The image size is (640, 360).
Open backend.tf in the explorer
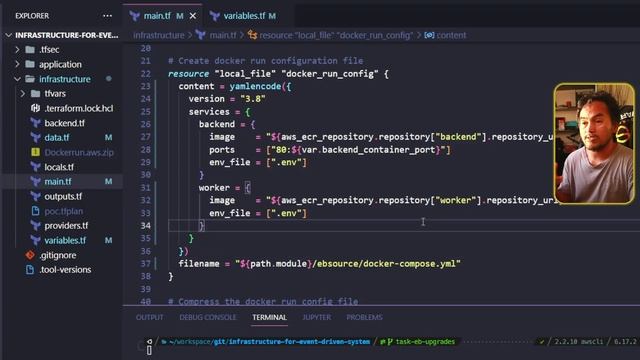point(64,123)
